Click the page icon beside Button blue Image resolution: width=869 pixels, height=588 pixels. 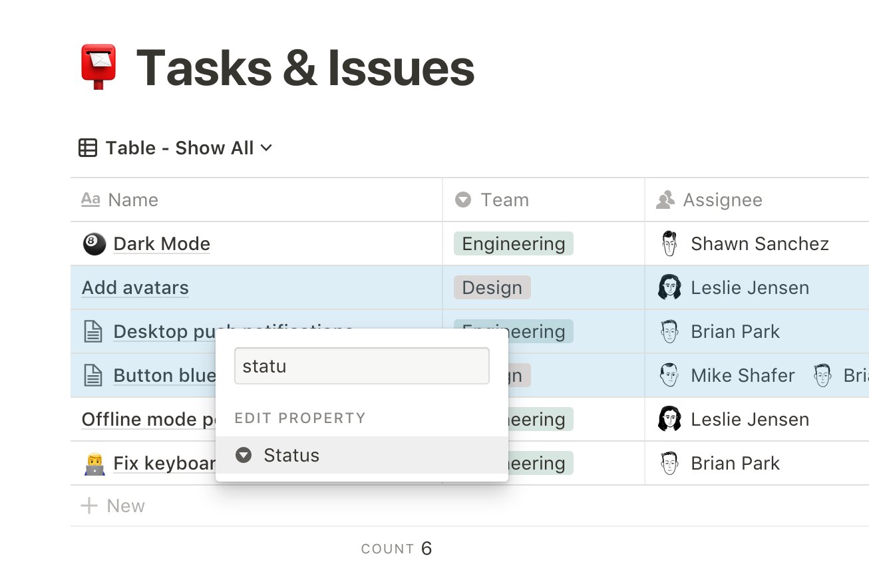point(93,376)
